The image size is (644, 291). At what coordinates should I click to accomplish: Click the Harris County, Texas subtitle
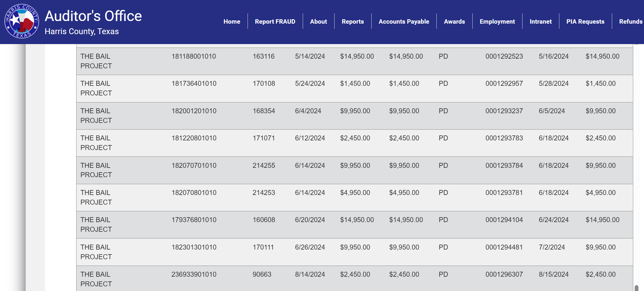click(x=82, y=31)
